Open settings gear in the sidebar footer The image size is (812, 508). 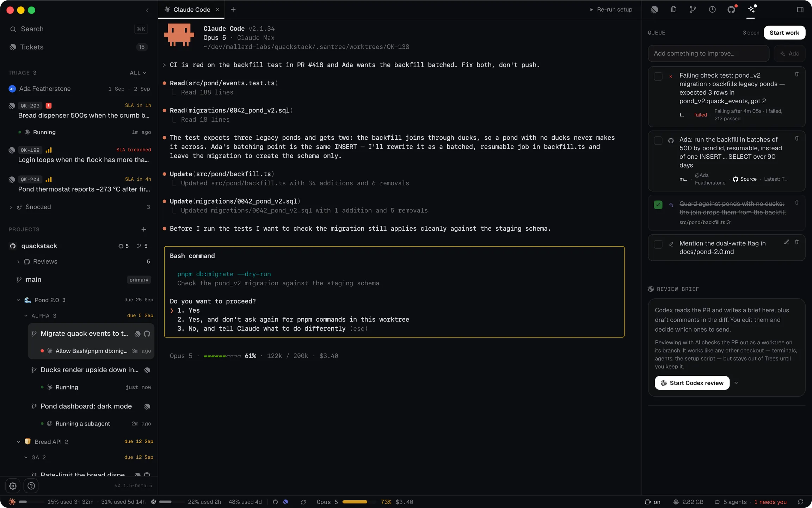point(13,486)
